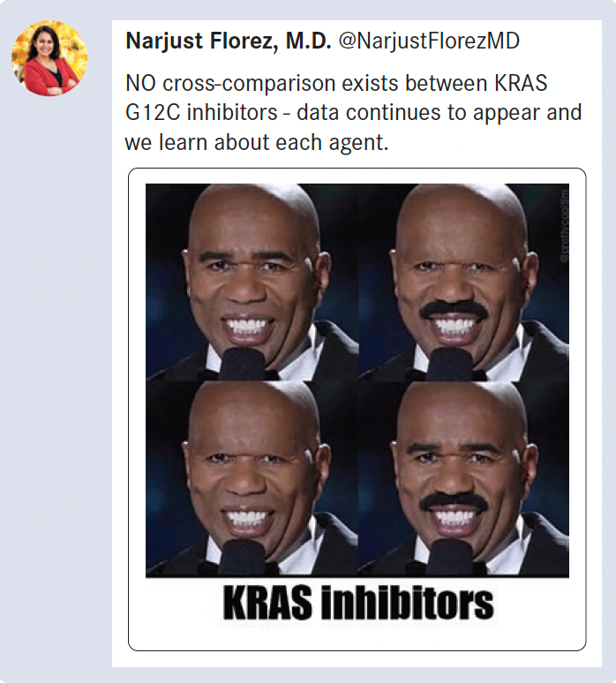The image size is (616, 683).
Task: Click the black mustache in the top-right panel
Action: pos(454,311)
